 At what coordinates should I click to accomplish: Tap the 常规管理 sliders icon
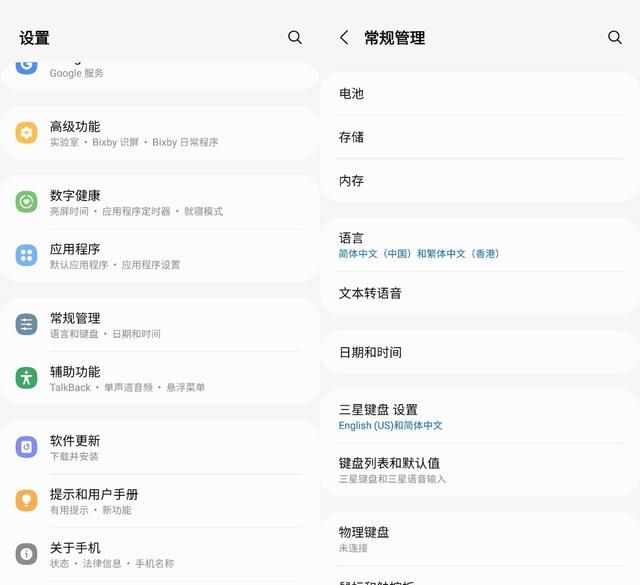(27, 325)
